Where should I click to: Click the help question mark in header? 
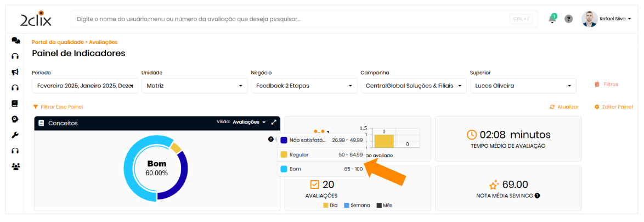click(x=569, y=19)
